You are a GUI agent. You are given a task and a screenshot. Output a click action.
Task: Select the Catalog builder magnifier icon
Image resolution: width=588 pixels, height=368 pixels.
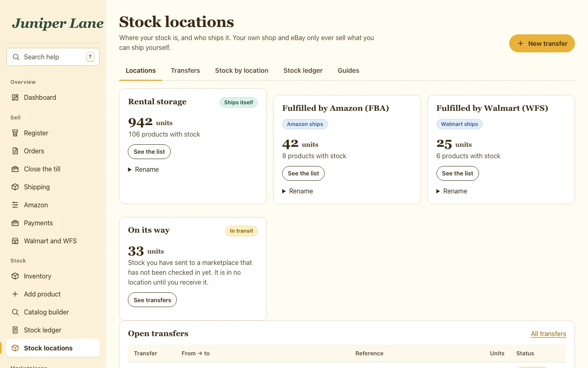tap(15, 312)
